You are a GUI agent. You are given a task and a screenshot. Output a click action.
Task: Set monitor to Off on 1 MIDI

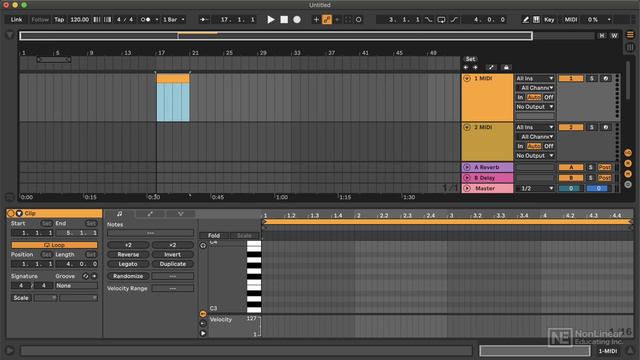click(x=549, y=97)
